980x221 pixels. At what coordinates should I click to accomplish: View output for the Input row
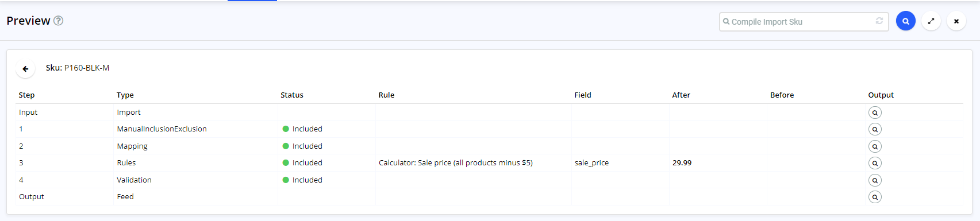(875, 113)
